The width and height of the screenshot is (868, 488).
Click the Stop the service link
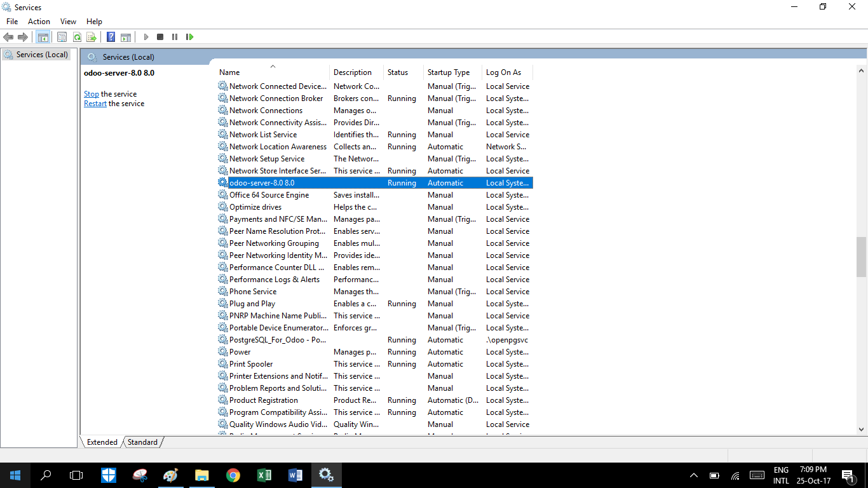[x=92, y=94]
